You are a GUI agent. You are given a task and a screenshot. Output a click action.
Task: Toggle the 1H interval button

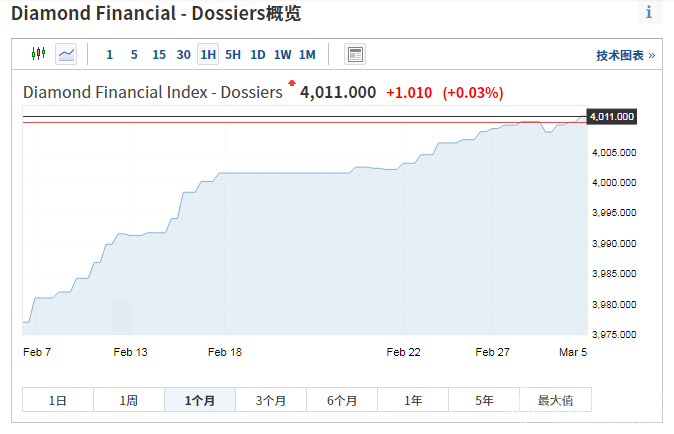click(208, 55)
